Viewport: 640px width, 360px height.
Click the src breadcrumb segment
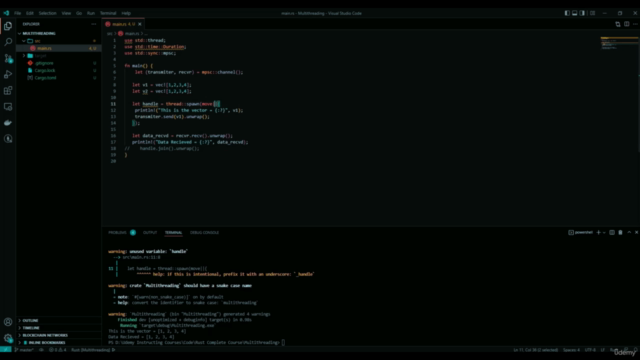point(109,33)
